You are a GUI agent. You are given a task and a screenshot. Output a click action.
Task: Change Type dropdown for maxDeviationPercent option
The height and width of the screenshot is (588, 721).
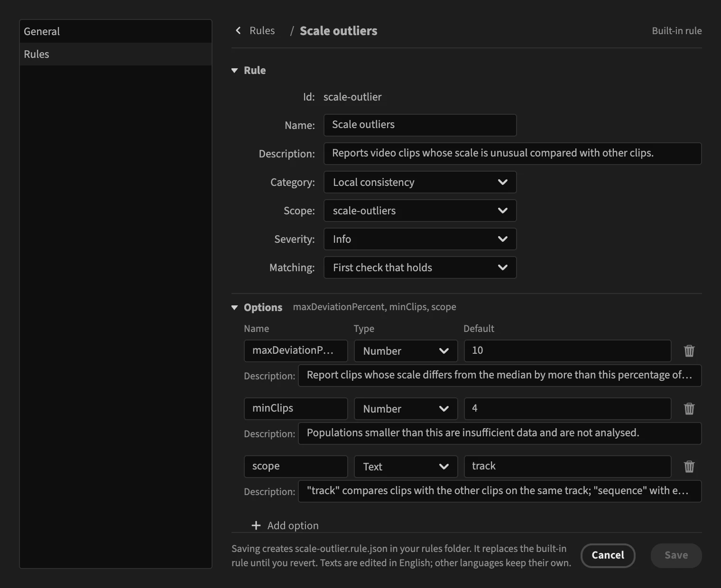pos(406,351)
